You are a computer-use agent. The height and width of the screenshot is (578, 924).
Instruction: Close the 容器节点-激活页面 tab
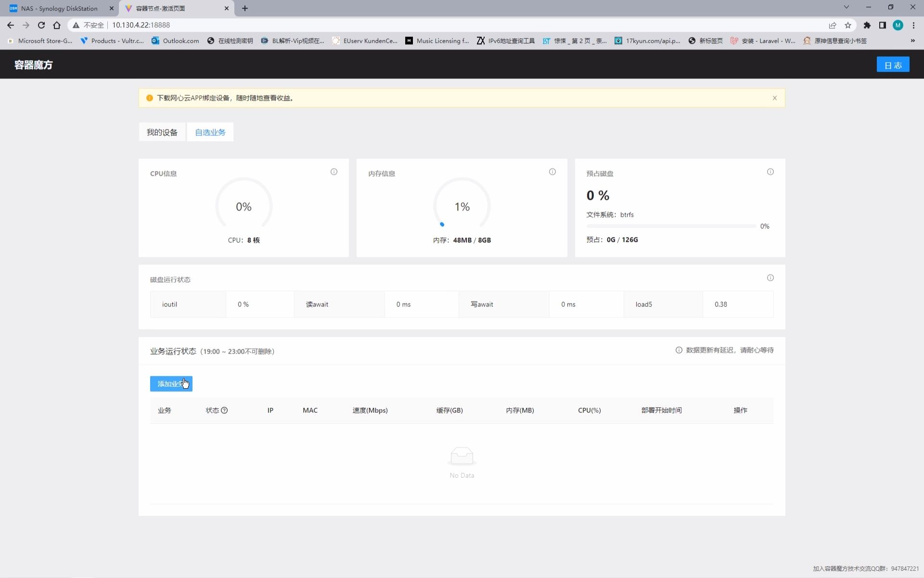point(227,8)
